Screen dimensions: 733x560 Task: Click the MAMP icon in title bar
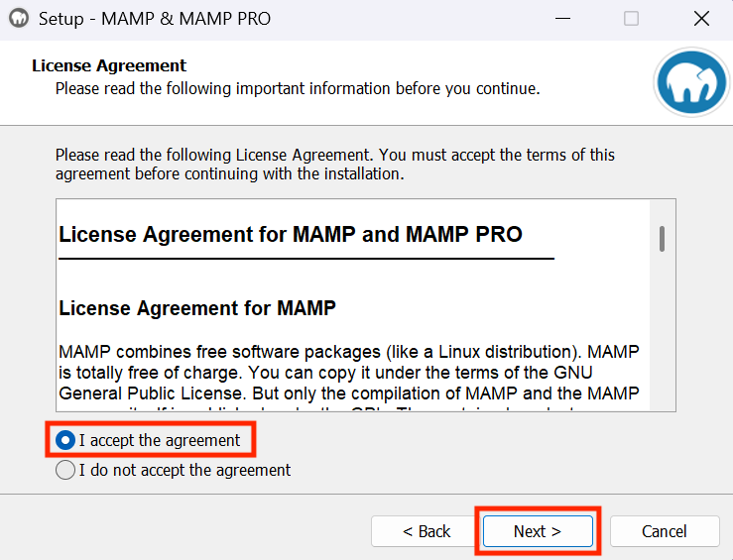tap(19, 19)
